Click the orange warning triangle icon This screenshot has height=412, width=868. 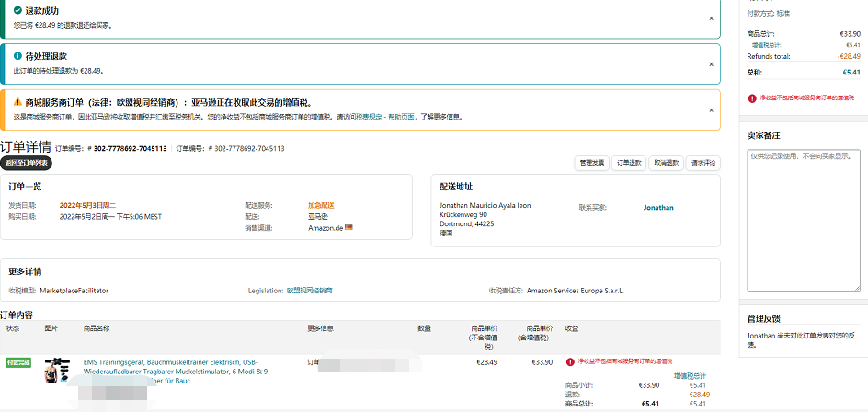pyautogui.click(x=17, y=101)
